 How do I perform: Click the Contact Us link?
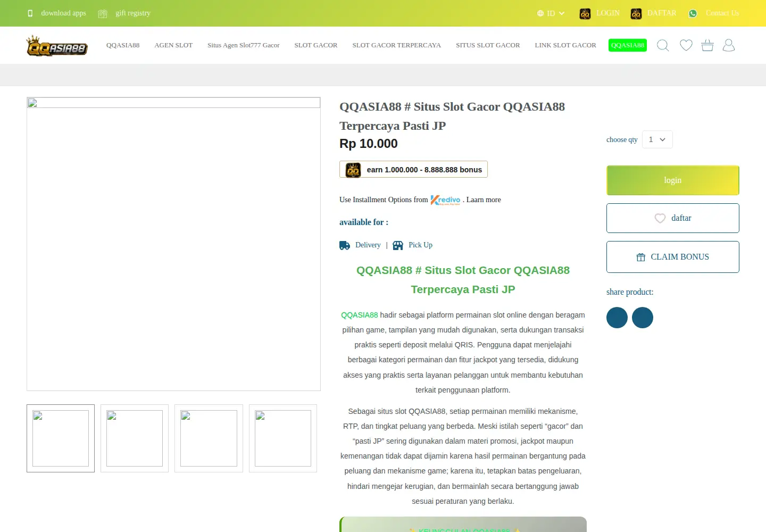[722, 13]
